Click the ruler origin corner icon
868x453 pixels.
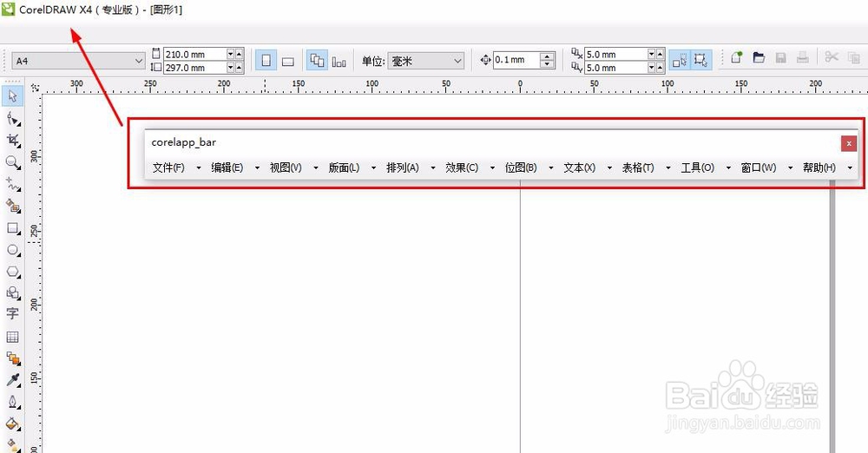36,88
